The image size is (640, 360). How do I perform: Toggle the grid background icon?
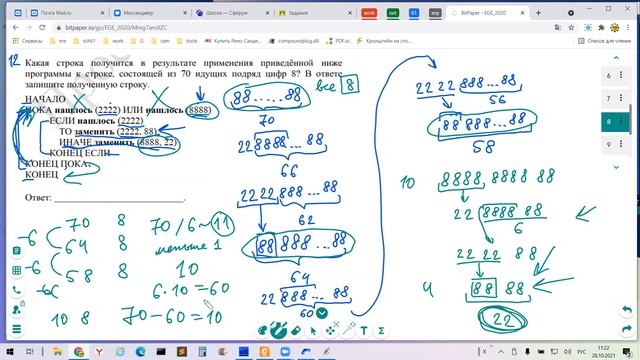click(x=17, y=270)
